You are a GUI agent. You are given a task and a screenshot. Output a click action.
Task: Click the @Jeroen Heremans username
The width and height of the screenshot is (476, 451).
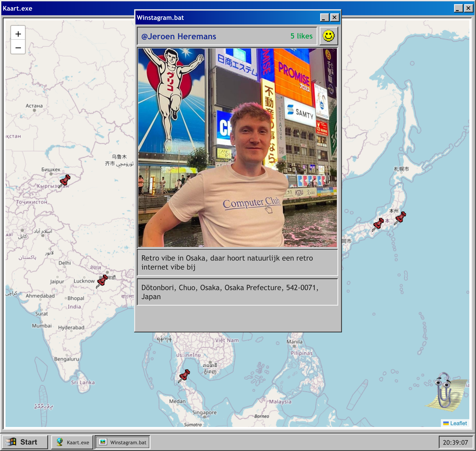tap(179, 36)
